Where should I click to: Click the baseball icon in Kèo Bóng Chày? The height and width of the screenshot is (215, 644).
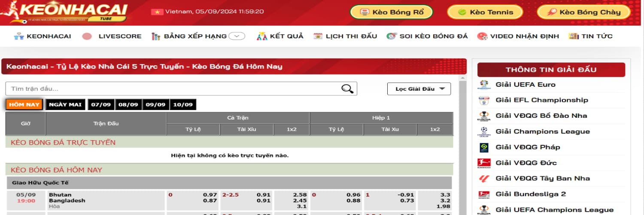tap(552, 12)
